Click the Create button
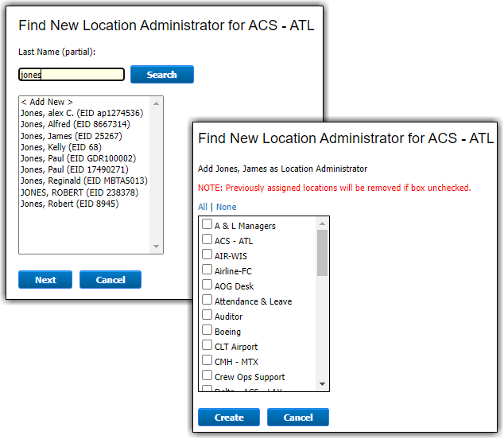This screenshot has width=504, height=439. (228, 418)
